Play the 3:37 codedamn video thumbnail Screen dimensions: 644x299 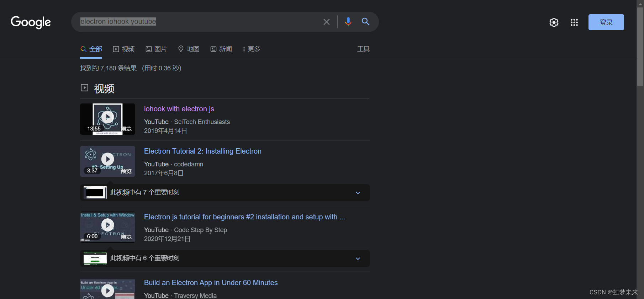click(107, 161)
